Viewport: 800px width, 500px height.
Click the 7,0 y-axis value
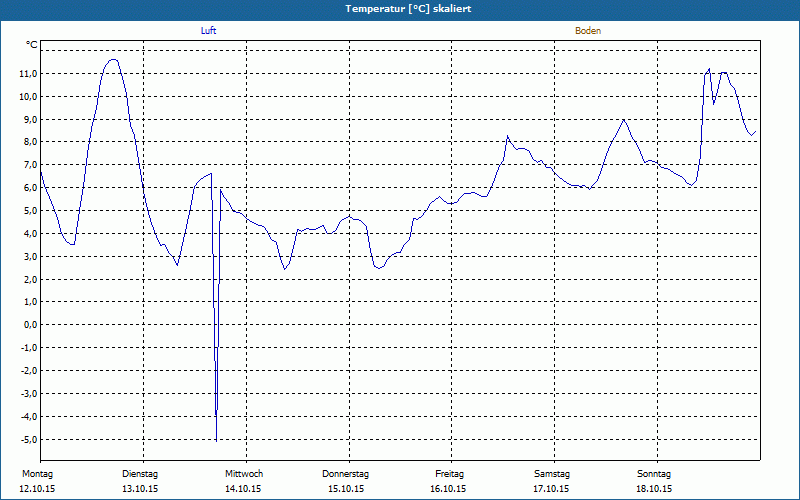click(31, 165)
